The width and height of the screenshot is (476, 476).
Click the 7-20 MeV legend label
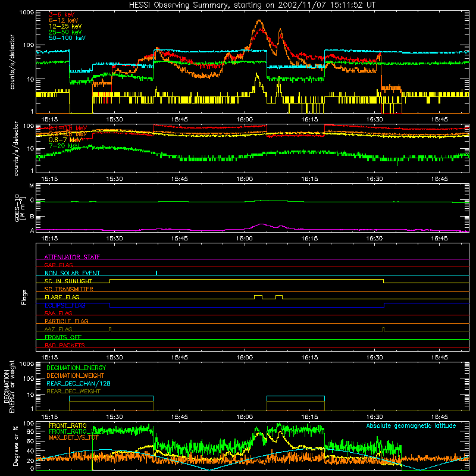click(64, 146)
